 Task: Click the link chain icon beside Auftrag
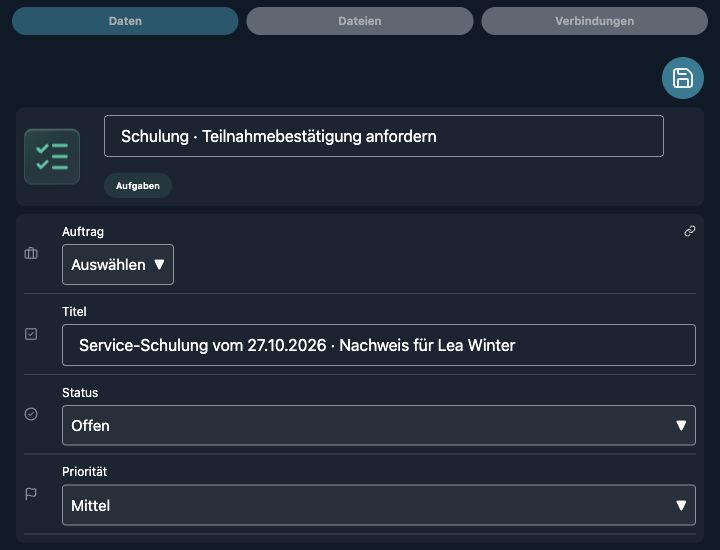689,231
